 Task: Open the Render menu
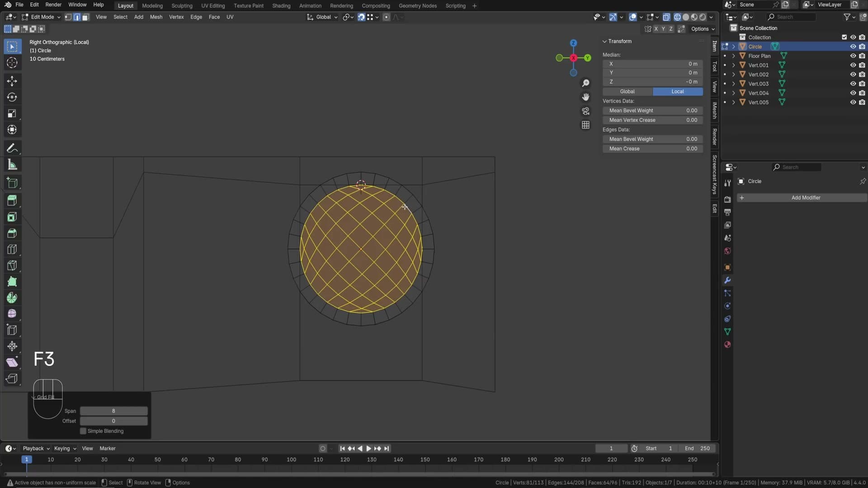click(x=53, y=5)
